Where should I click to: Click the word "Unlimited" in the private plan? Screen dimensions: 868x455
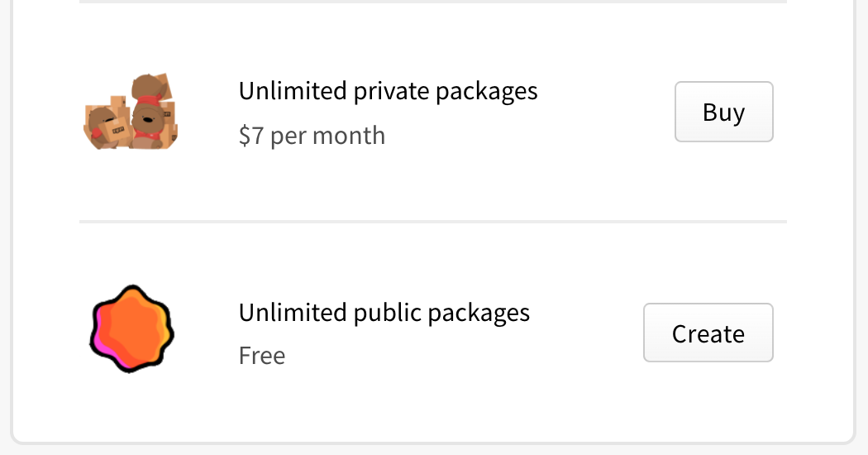(293, 91)
